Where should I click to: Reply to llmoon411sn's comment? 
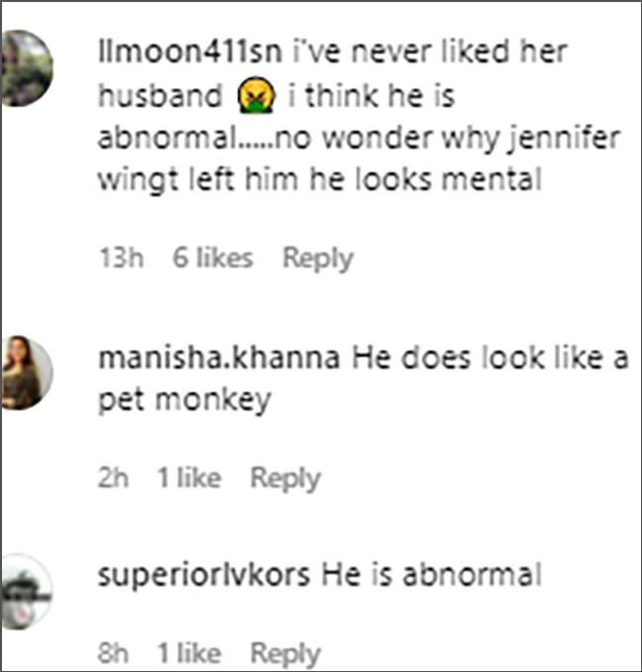pyautogui.click(x=317, y=259)
